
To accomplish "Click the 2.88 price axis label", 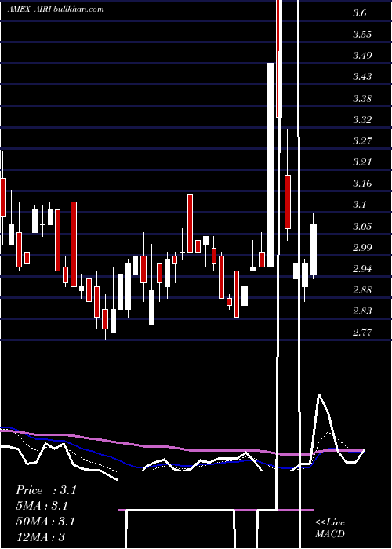I will pyautogui.click(x=362, y=290).
